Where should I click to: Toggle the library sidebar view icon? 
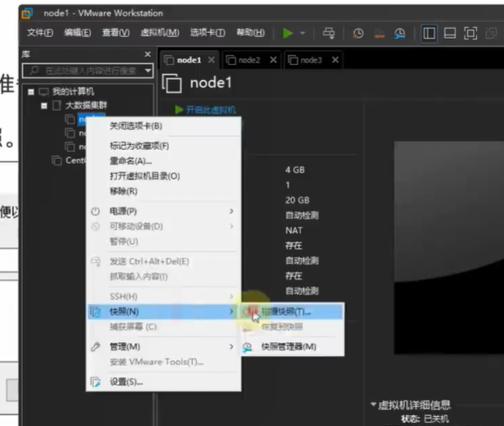point(429,33)
